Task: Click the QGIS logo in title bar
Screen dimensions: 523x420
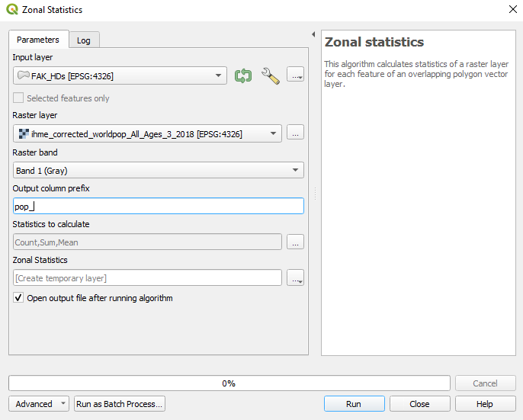Action: coord(12,9)
